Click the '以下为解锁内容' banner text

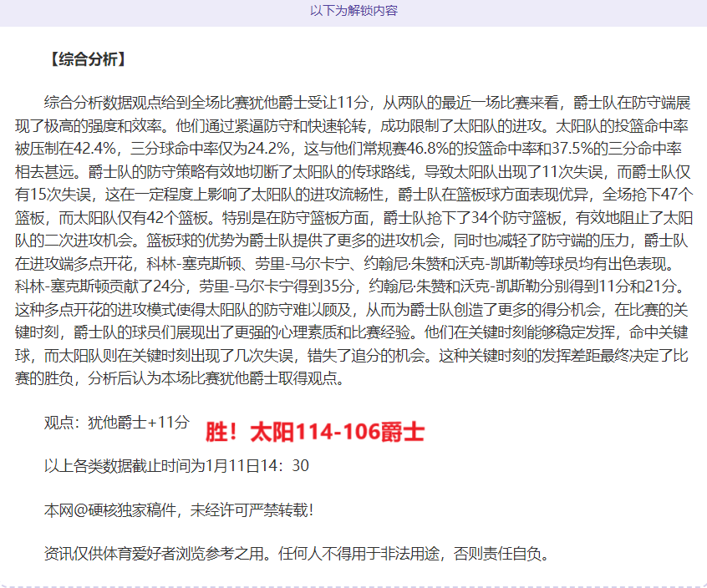tap(353, 11)
